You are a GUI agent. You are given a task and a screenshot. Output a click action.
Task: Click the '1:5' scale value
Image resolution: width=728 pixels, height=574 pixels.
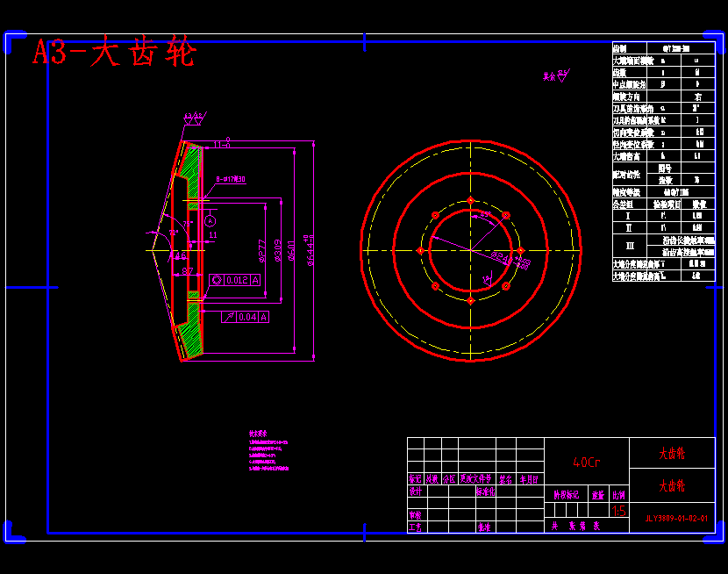point(619,512)
